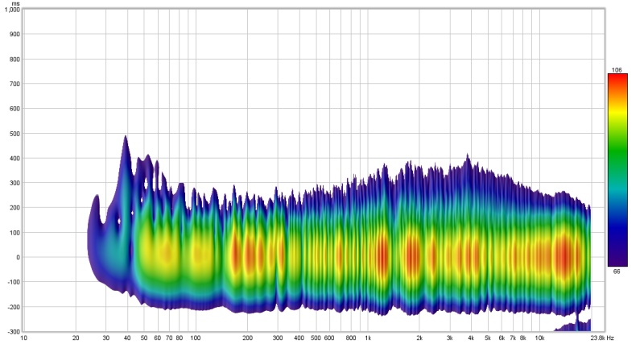This screenshot has height=344, width=644.
Task: Click the 50 Hz frequency axis label
Action: (144, 338)
